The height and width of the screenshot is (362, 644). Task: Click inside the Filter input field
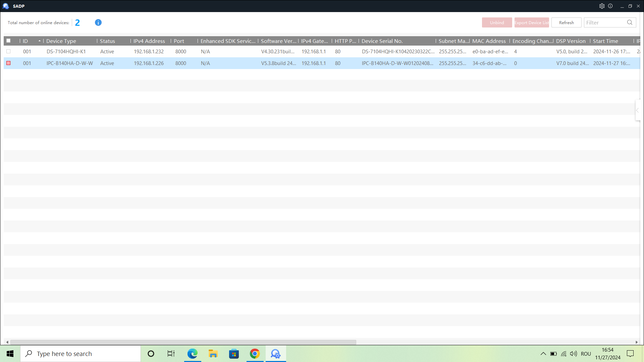[604, 22]
